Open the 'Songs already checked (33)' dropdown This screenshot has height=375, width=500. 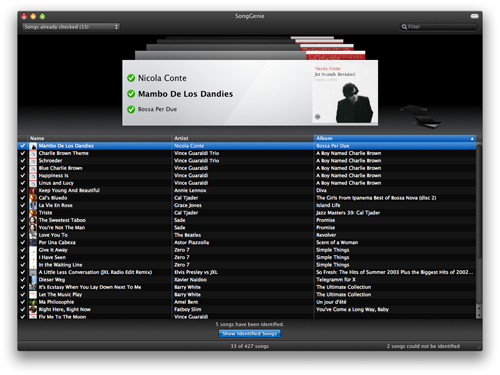[71, 27]
